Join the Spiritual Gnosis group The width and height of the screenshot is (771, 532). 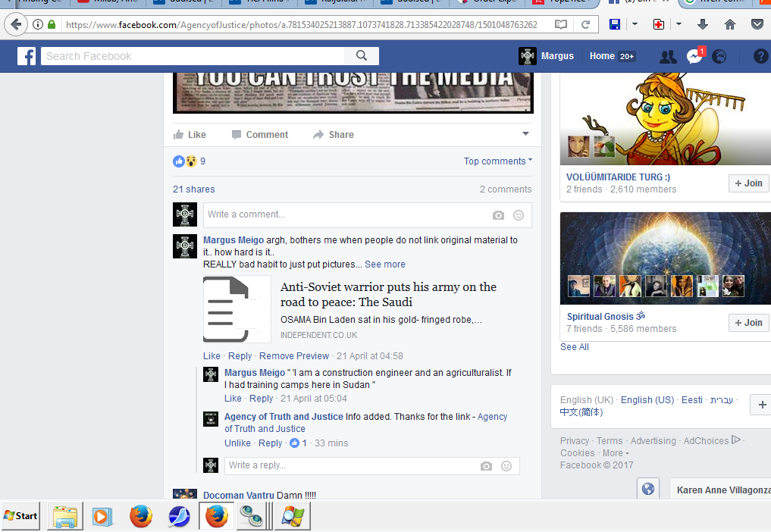pyautogui.click(x=748, y=323)
